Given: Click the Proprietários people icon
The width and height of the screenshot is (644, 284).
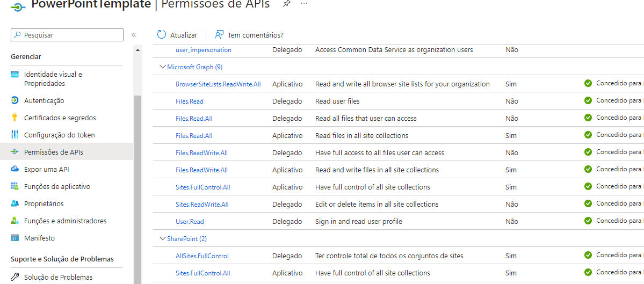Looking at the screenshot, I should [15, 203].
